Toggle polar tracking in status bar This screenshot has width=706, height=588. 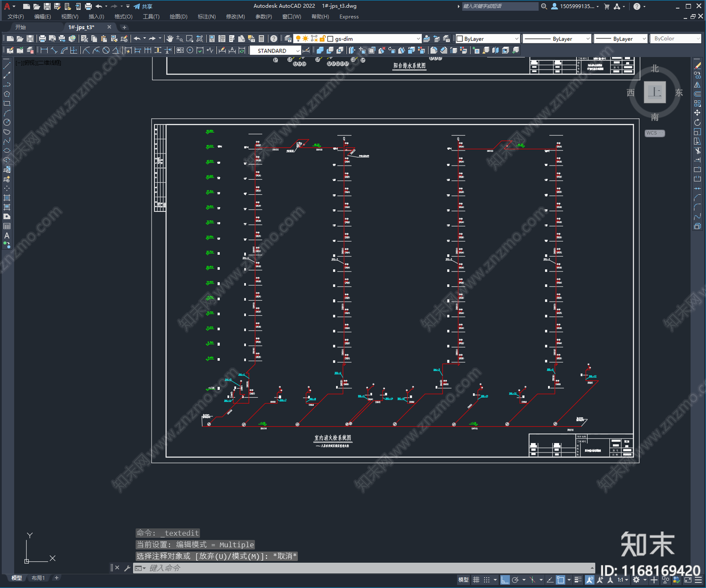(515, 580)
